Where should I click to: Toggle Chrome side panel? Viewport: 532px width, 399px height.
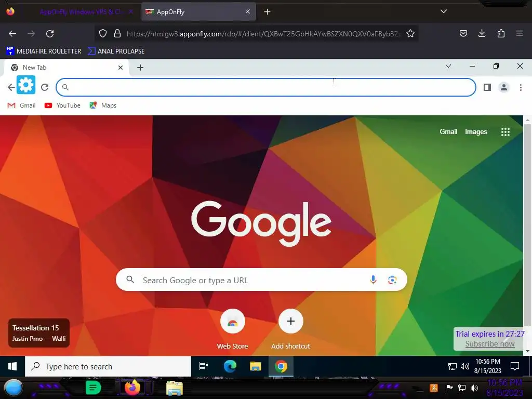(487, 87)
